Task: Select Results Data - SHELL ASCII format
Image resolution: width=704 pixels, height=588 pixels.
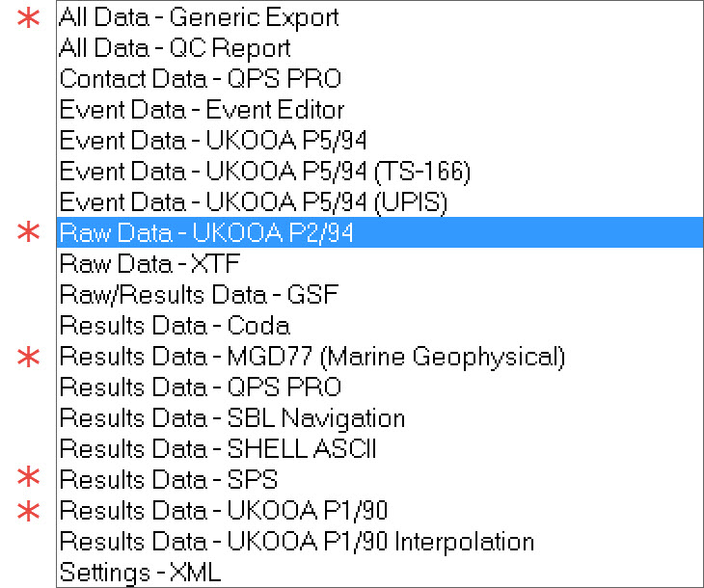Action: pyautogui.click(x=217, y=449)
